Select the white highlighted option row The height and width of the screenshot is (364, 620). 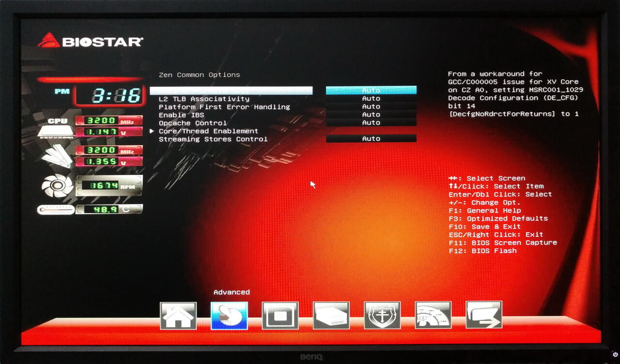[x=231, y=91]
